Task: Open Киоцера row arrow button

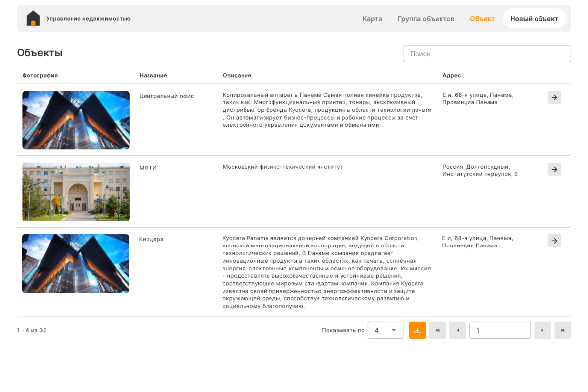Action: pos(554,241)
